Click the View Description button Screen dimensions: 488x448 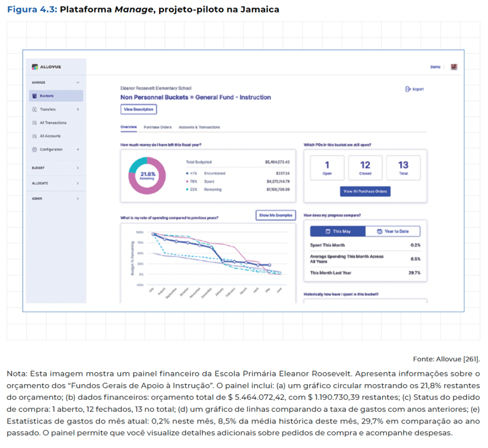click(139, 110)
